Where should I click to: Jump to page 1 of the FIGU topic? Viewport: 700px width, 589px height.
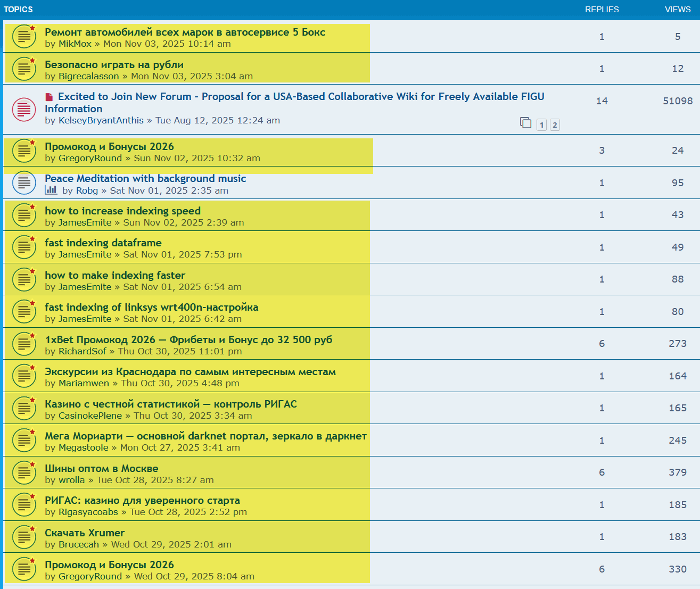[541, 125]
